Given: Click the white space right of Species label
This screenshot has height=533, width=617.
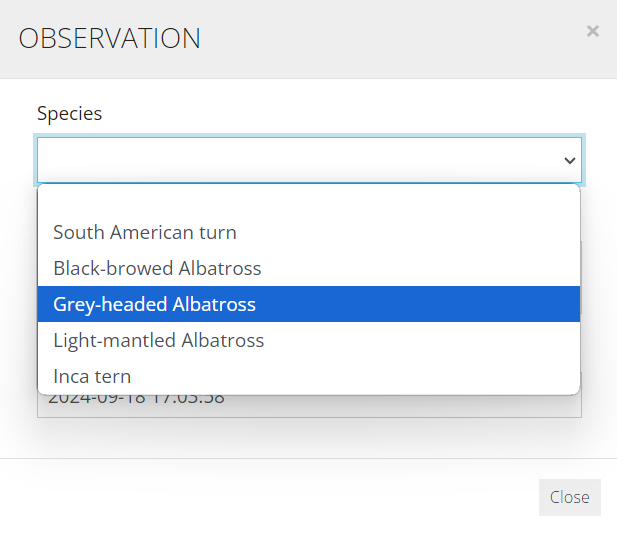Looking at the screenshot, I should 342,114.
